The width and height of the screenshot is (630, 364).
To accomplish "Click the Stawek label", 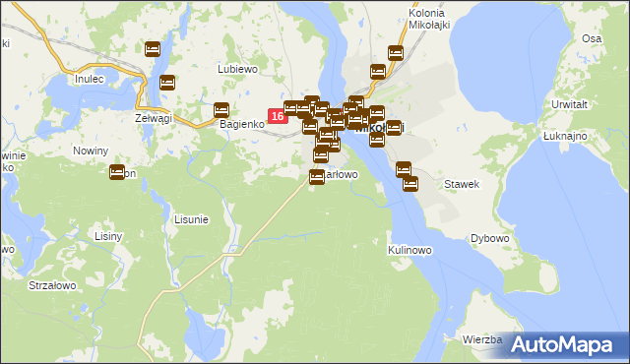I will 462,184.
